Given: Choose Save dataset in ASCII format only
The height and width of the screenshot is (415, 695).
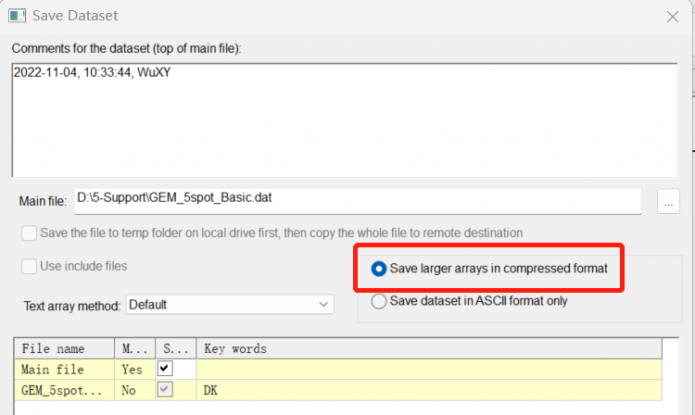Looking at the screenshot, I should point(379,302).
